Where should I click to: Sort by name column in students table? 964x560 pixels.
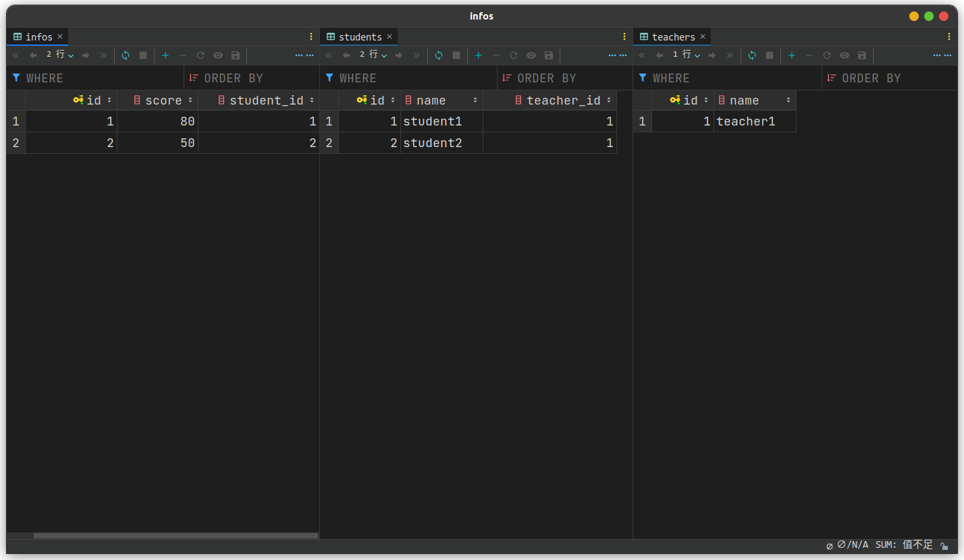tap(442, 101)
